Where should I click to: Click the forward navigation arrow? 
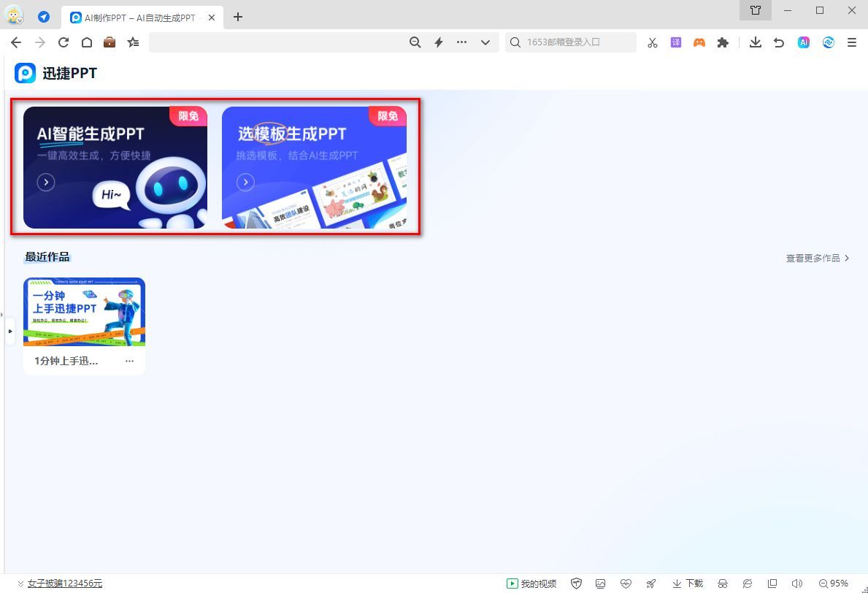click(x=40, y=42)
